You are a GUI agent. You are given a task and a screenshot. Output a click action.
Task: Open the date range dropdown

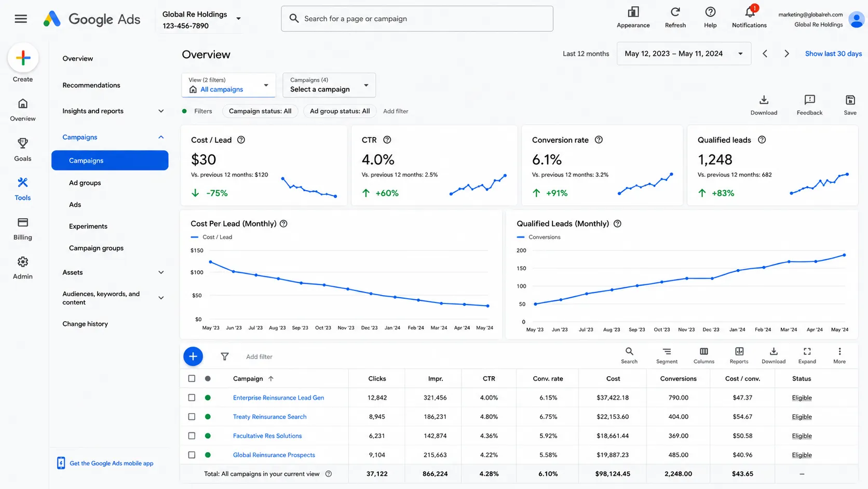click(x=684, y=54)
